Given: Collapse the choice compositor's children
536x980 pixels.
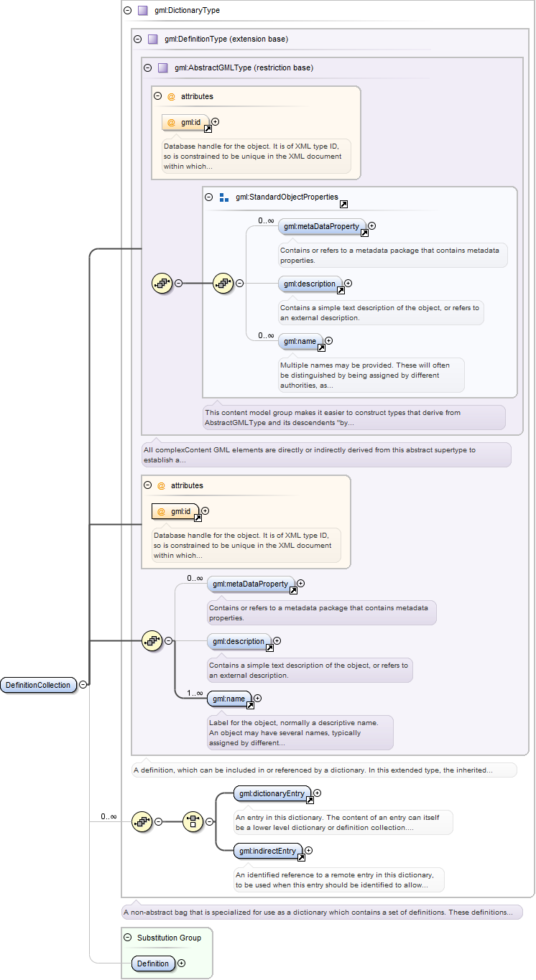Looking at the screenshot, I should [x=209, y=821].
